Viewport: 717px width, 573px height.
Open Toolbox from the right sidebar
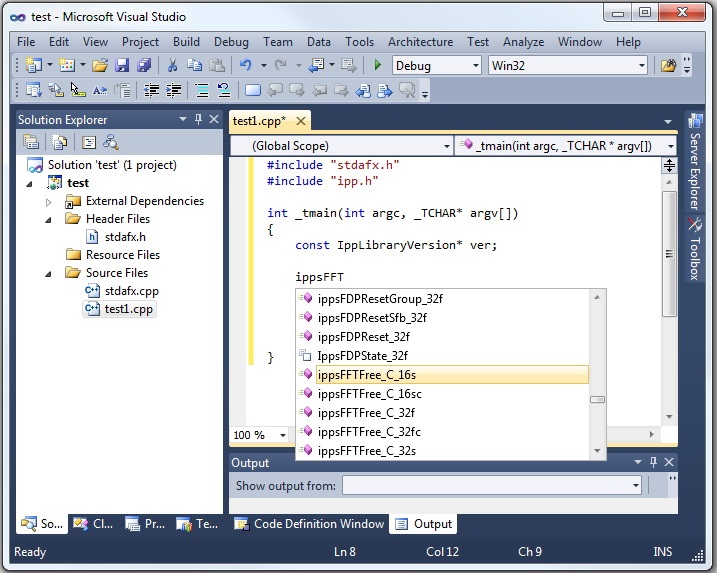point(694,248)
